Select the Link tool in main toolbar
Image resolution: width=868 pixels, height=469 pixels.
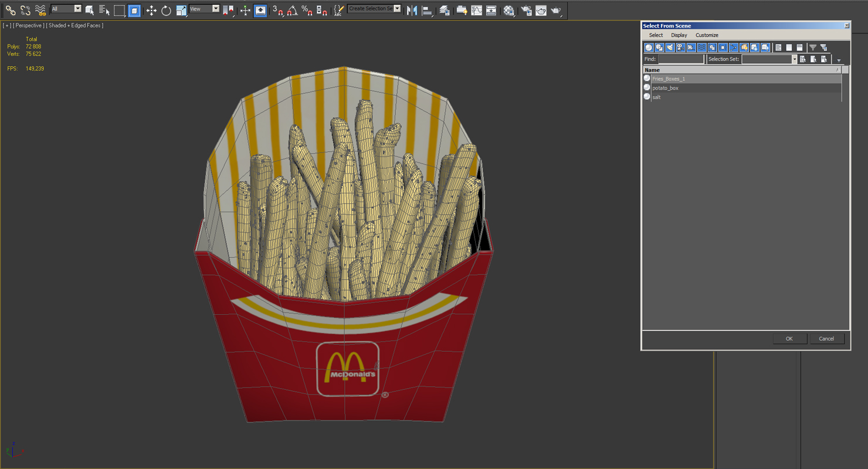click(x=10, y=10)
